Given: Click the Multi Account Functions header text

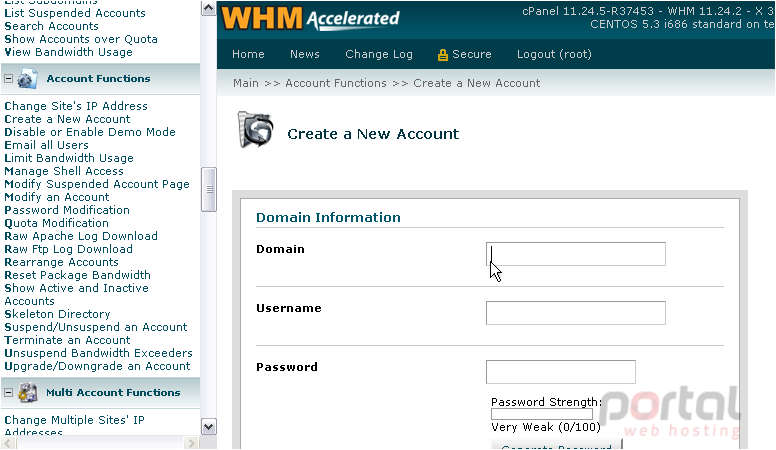Looking at the screenshot, I should coord(113,393).
